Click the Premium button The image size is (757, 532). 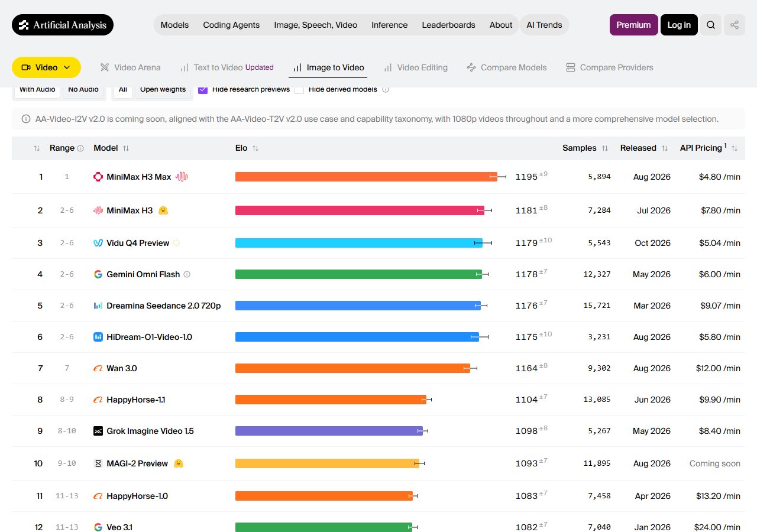[633, 25]
